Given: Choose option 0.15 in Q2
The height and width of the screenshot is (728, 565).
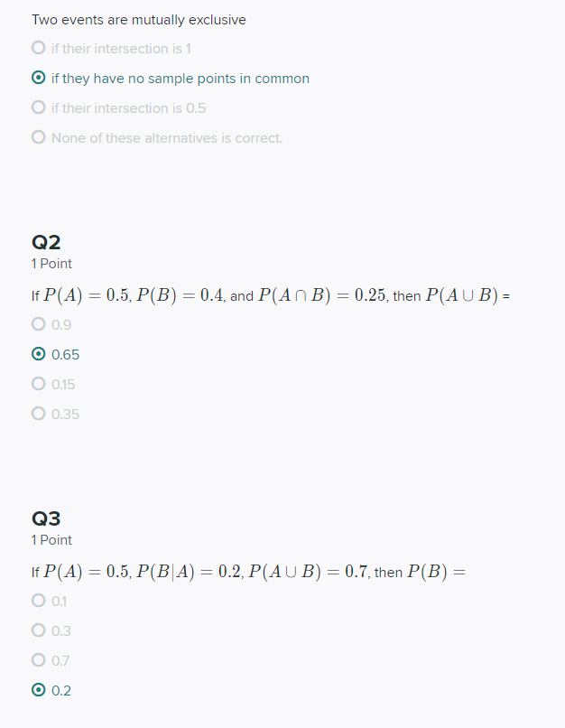Looking at the screenshot, I should (38, 384).
